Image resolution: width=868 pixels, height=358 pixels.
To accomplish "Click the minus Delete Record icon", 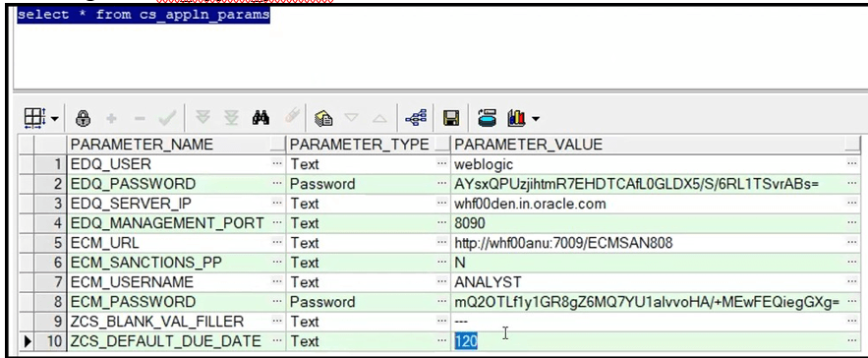I will pos(140,119).
